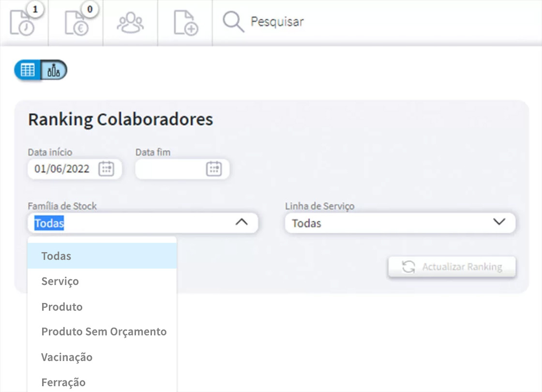Select the table view toggle
Viewport: 542px width, 392px height.
coord(28,69)
